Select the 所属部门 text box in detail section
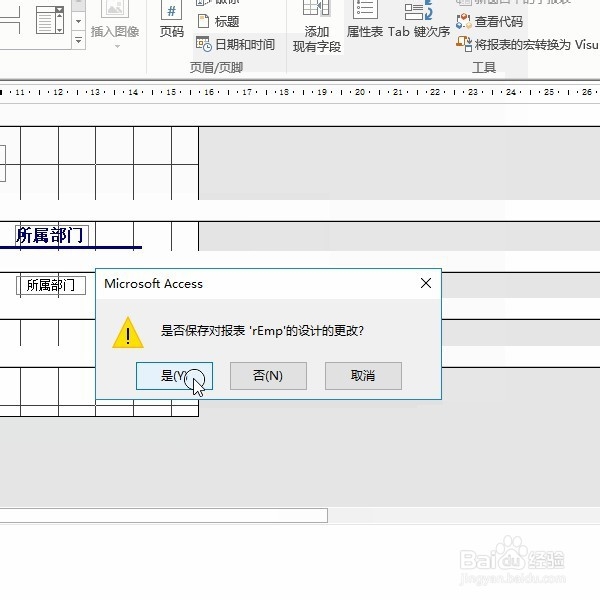Screen dimensions: 600x600 coord(51,285)
